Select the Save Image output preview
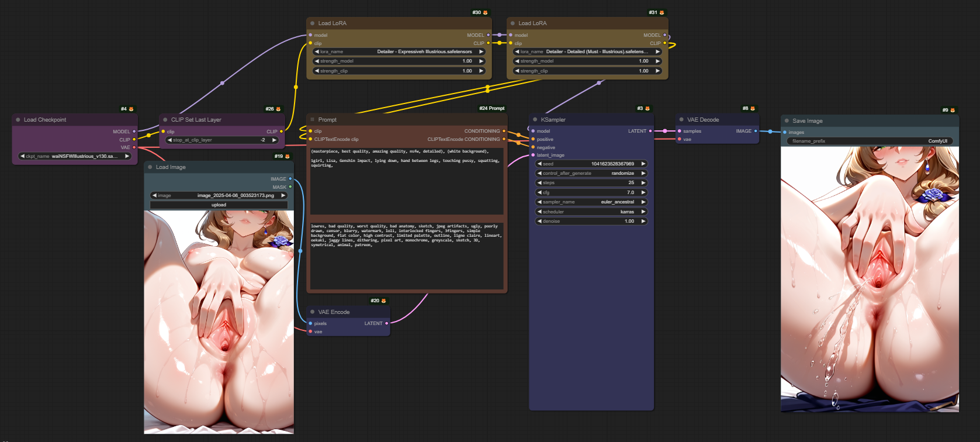Image resolution: width=980 pixels, height=442 pixels. (870, 279)
